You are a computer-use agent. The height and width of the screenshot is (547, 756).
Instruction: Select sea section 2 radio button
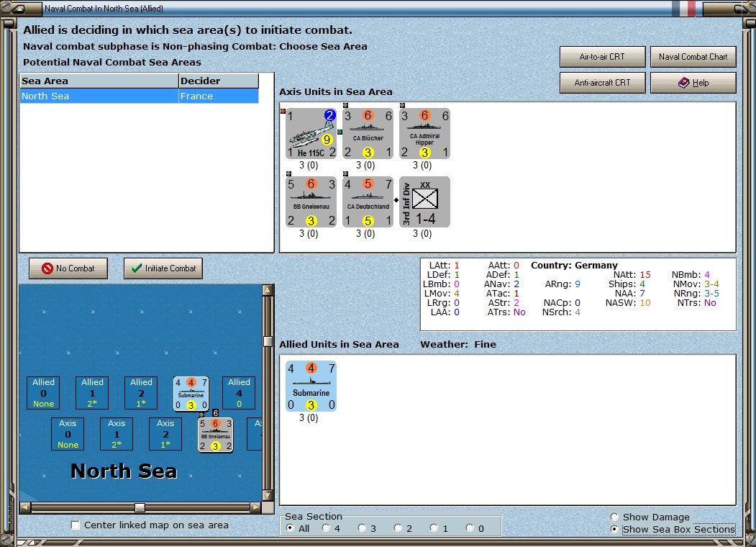pyautogui.click(x=398, y=528)
